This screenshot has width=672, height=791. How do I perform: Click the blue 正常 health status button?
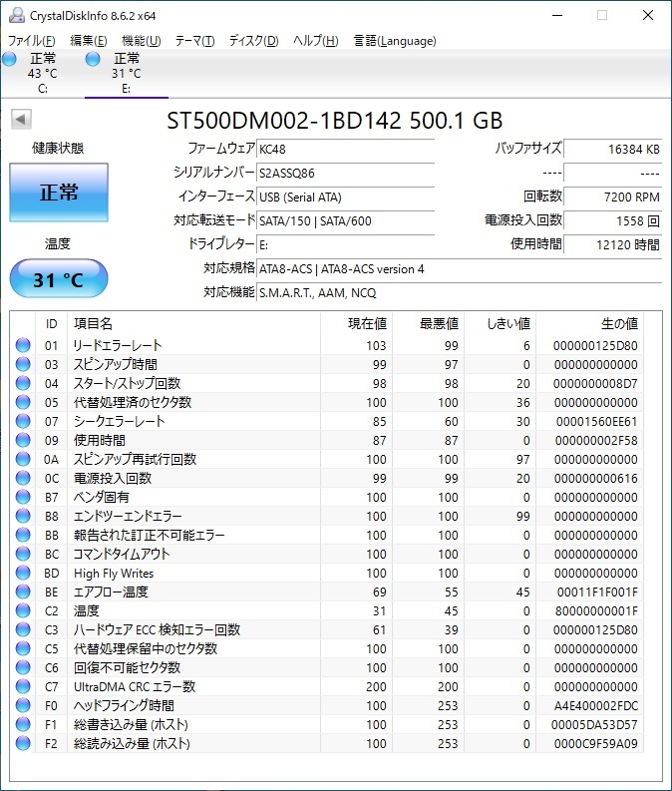59,193
